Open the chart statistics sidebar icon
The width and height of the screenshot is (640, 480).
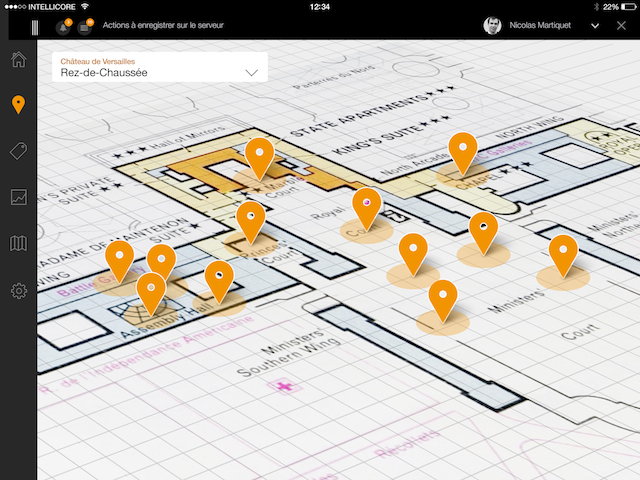(x=18, y=197)
